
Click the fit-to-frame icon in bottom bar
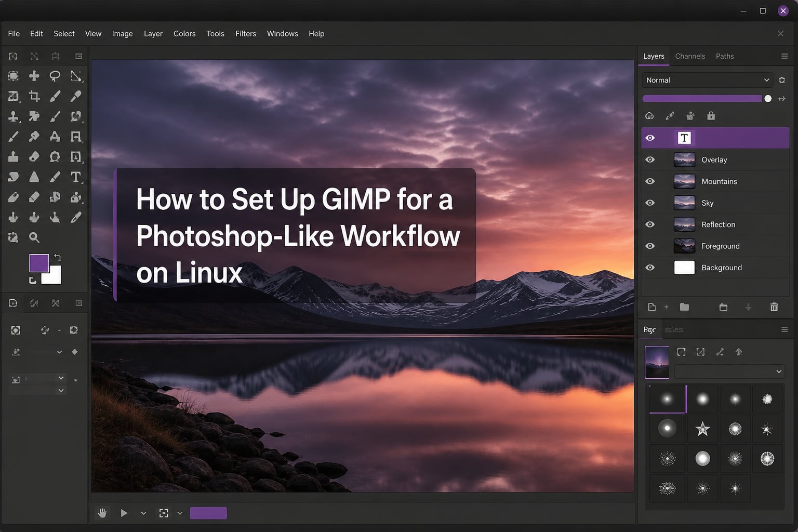coord(164,513)
